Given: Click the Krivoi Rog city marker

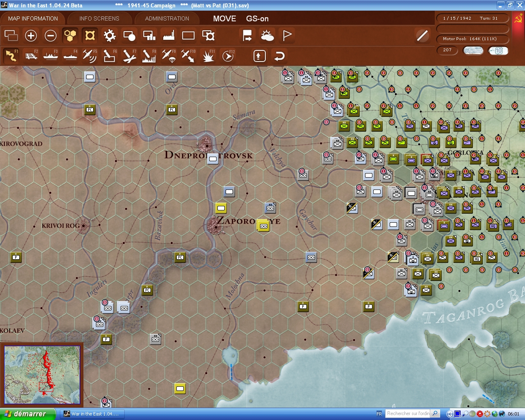Looking at the screenshot, I should click(x=84, y=226).
